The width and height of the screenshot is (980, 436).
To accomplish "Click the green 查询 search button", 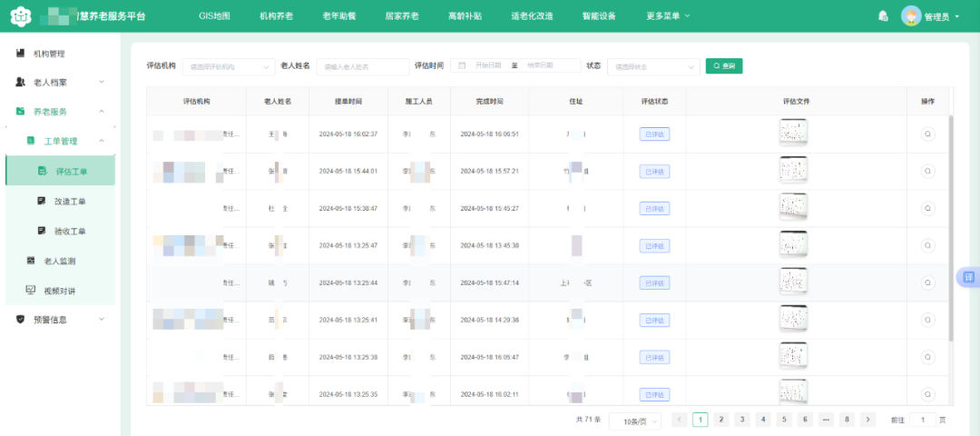I will 724,66.
